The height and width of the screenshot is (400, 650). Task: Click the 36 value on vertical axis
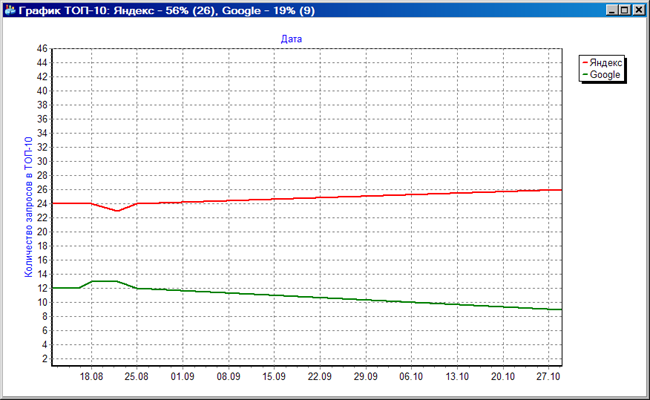pos(42,119)
